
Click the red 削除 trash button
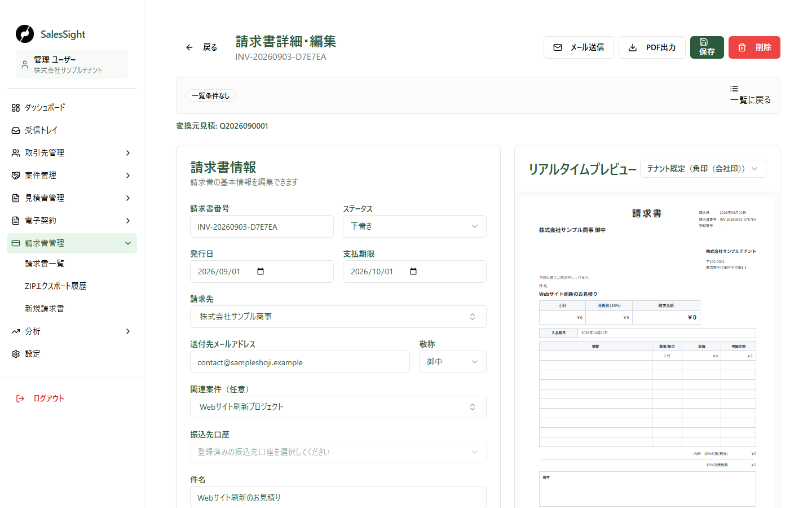coord(754,47)
